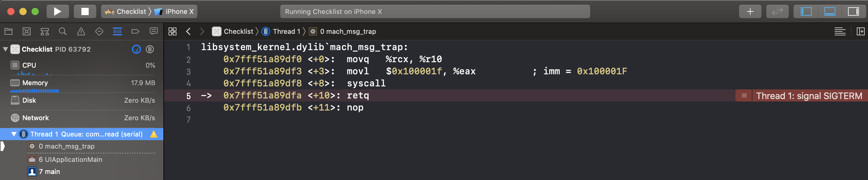Open the Find navigator magnifier icon
Screen dimensions: 868x180
(x=63, y=32)
